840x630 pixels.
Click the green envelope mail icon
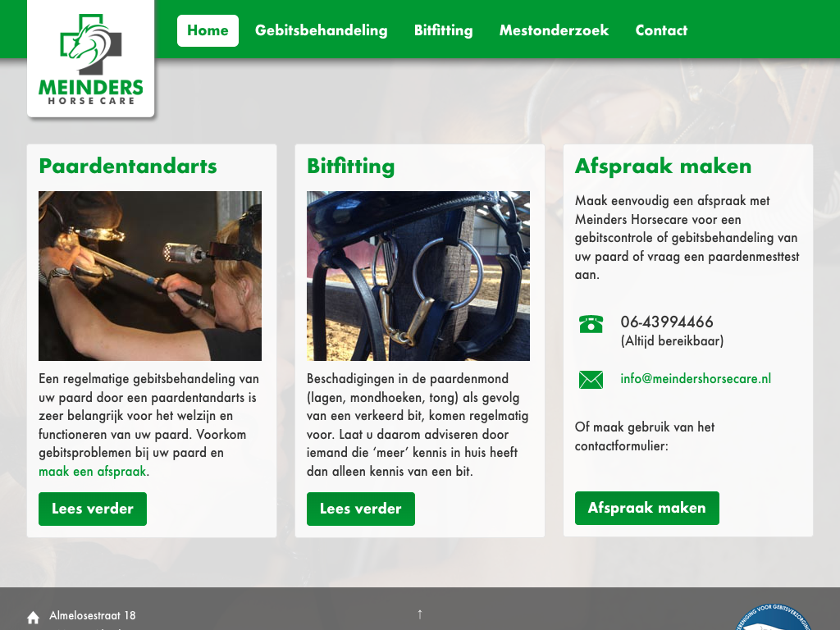click(x=591, y=379)
